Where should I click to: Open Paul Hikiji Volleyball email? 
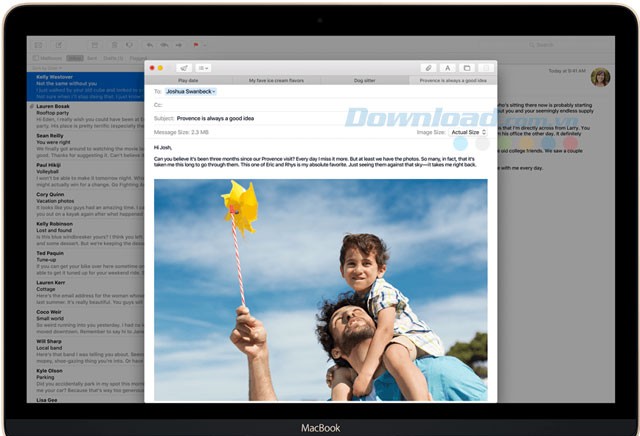85,175
